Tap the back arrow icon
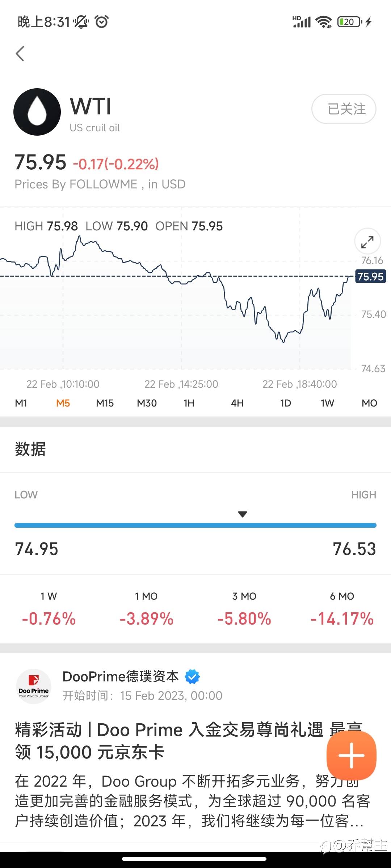Viewport: 391px width, 868px height. point(20,54)
